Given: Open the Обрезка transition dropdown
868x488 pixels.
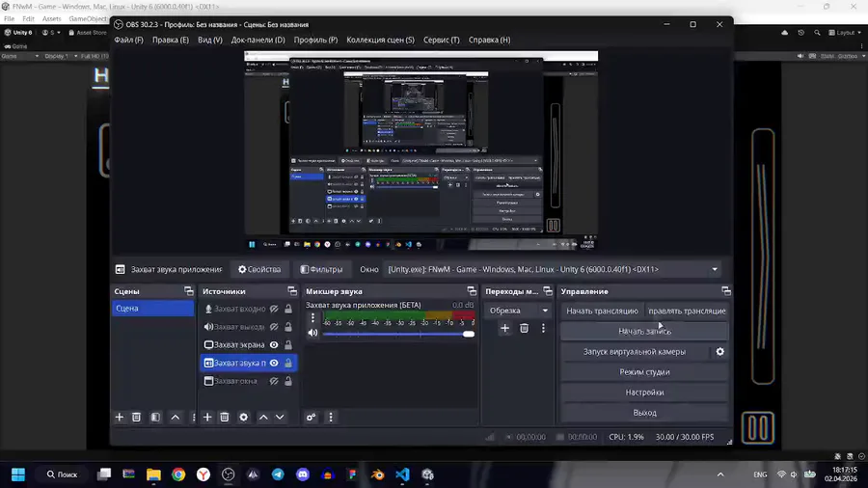Looking at the screenshot, I should tap(518, 311).
